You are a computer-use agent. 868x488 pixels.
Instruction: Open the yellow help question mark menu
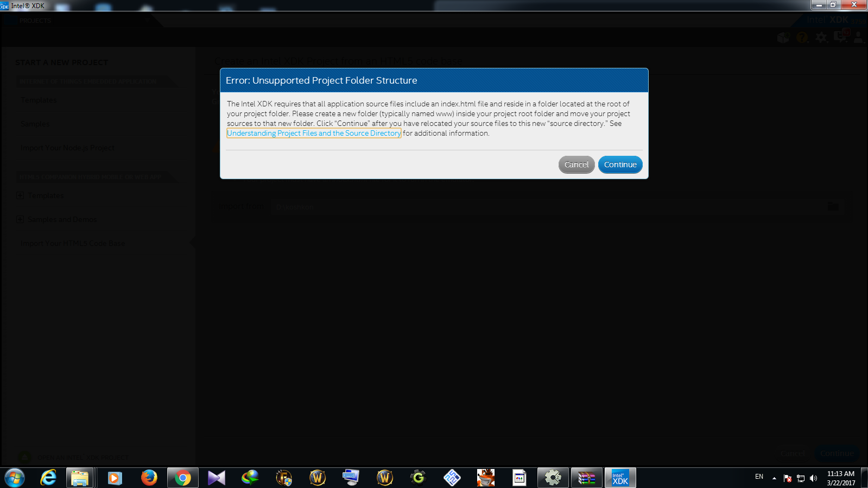tap(802, 37)
